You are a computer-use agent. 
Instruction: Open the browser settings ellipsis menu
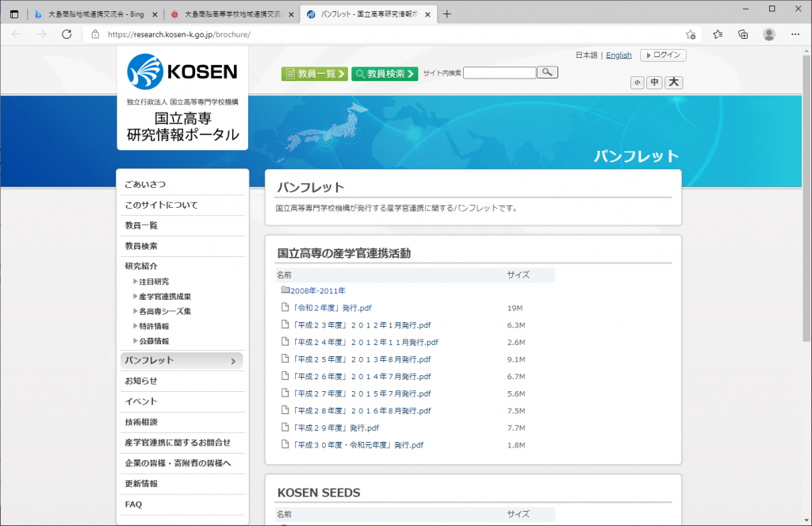tap(795, 34)
